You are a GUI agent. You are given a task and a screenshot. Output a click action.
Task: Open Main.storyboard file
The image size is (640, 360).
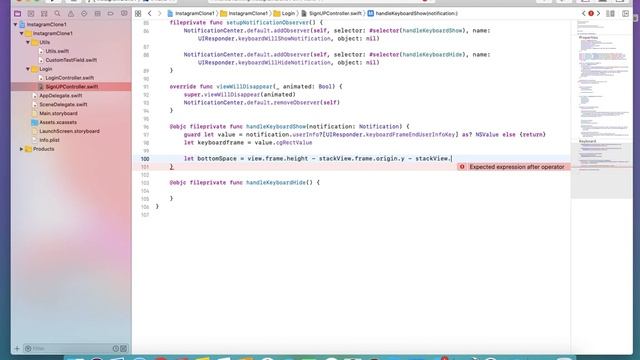[58, 113]
